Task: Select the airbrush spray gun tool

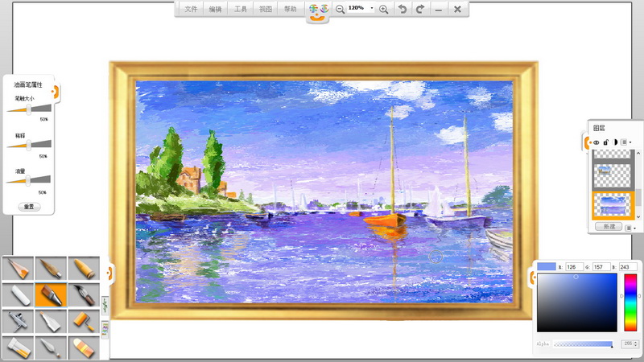Action: click(18, 321)
